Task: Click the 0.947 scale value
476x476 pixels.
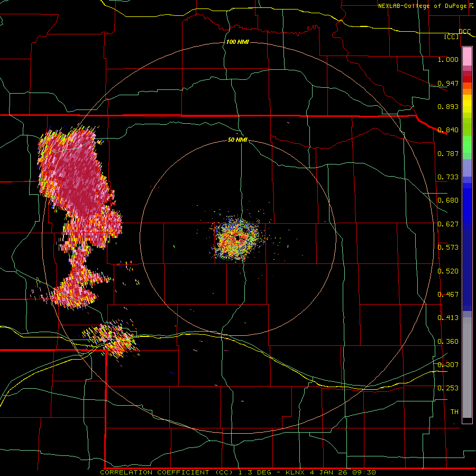Action: click(448, 83)
